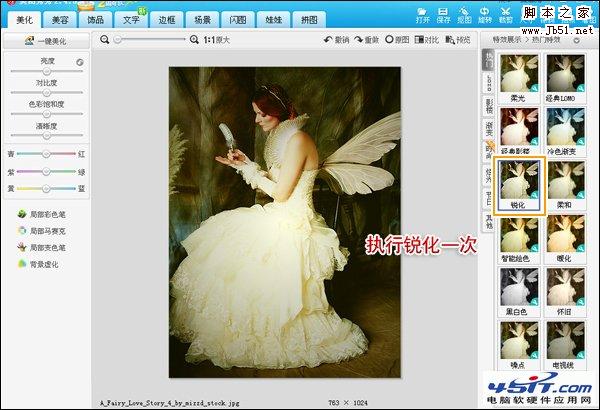Click the 1:1原大 actual size button

[x=217, y=40]
